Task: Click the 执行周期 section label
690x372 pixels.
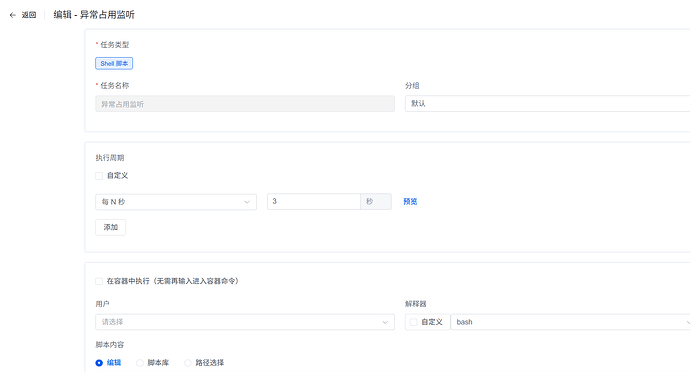Action: point(110,158)
